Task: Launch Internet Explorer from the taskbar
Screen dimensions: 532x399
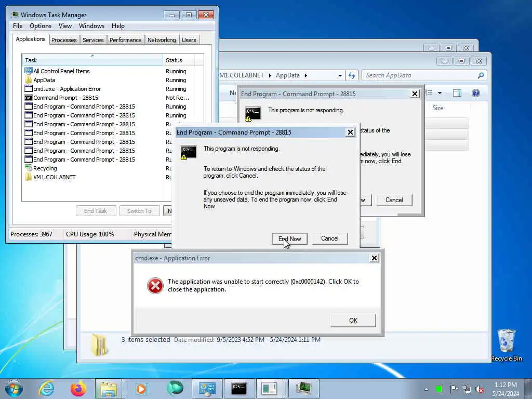Action: pos(46,389)
